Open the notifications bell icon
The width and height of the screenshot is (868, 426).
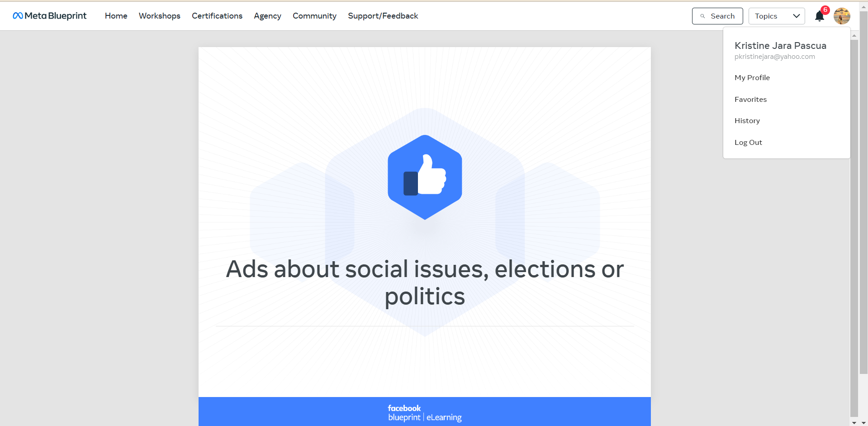pos(819,16)
